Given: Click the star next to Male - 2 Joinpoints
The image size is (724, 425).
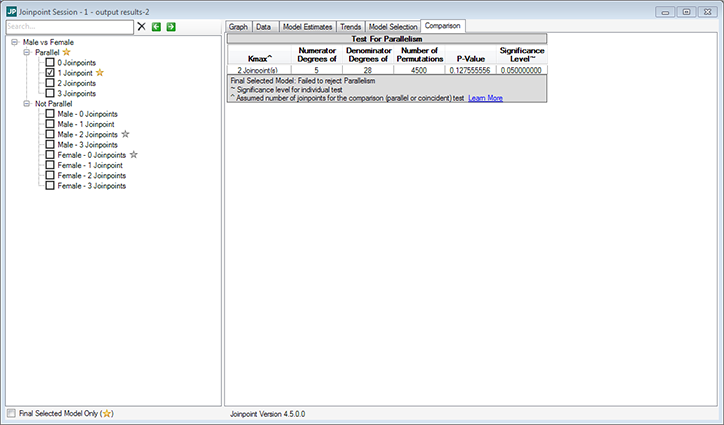Looking at the screenshot, I should tap(125, 134).
